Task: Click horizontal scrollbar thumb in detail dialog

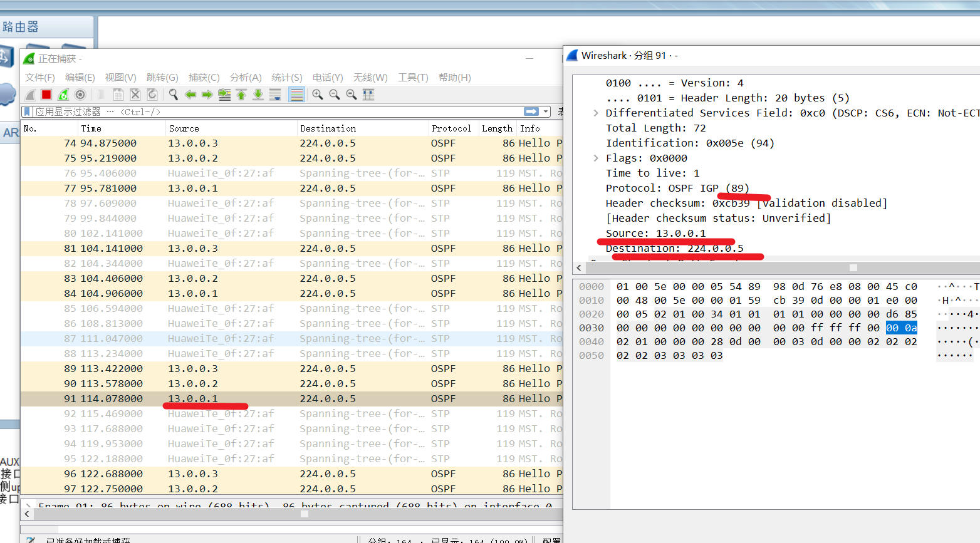Action: tap(853, 268)
